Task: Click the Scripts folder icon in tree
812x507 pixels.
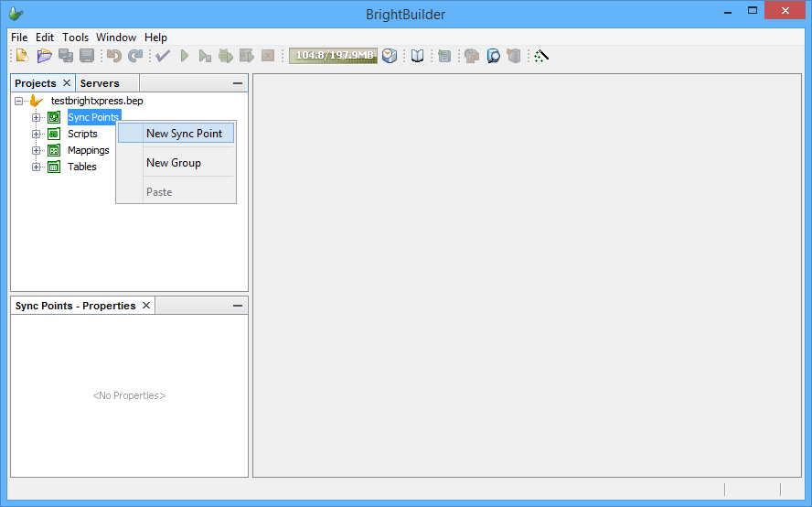Action: point(54,134)
